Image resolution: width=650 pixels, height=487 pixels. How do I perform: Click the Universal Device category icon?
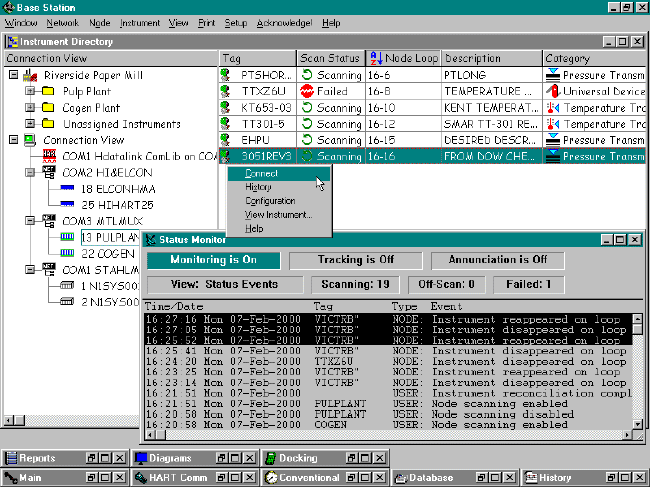coord(553,91)
